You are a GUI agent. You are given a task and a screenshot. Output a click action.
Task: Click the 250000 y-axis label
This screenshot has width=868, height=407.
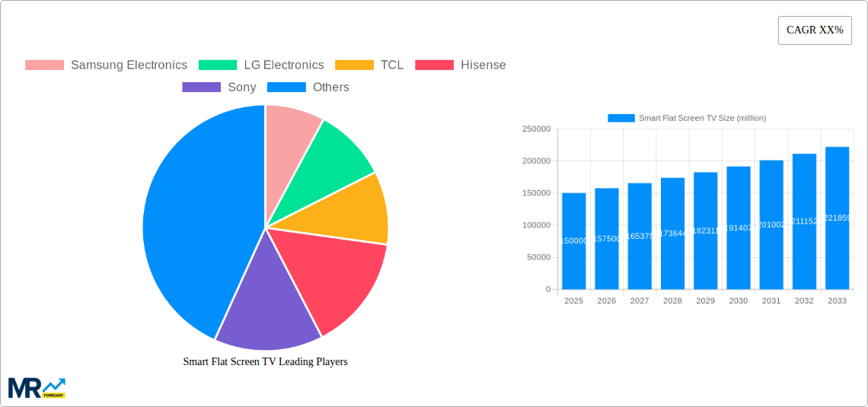click(537, 129)
